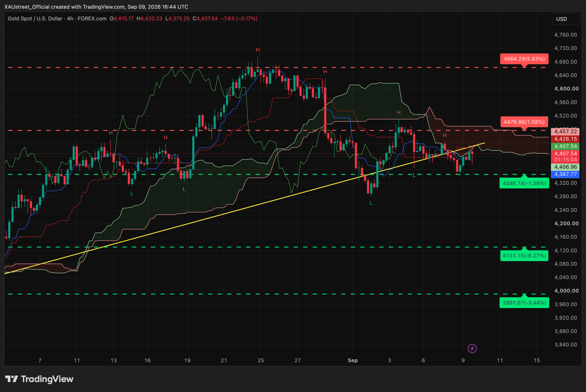Click the TradingView logo at bottom left
Viewport: 586px width, 392px height.
(39, 379)
